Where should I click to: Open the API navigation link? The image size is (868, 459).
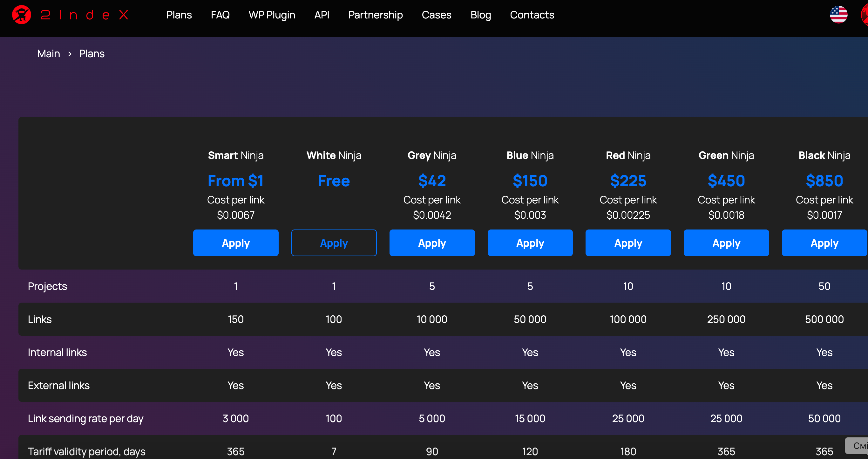[322, 15]
